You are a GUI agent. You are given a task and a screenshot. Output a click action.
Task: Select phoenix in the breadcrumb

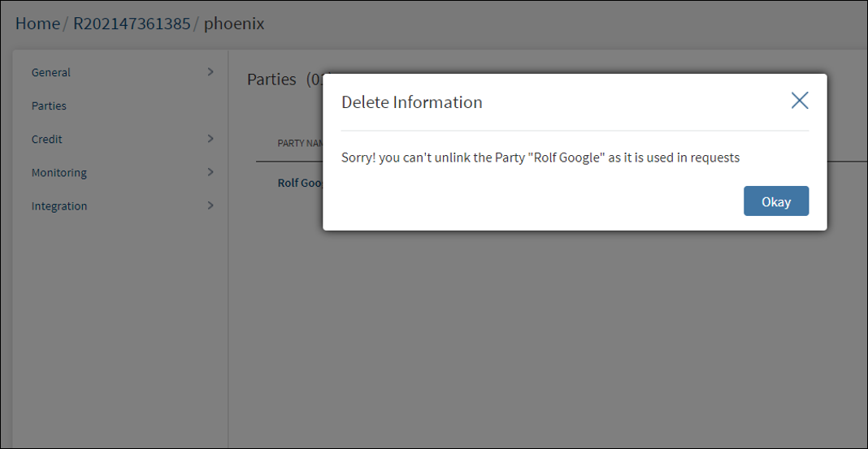coord(234,24)
